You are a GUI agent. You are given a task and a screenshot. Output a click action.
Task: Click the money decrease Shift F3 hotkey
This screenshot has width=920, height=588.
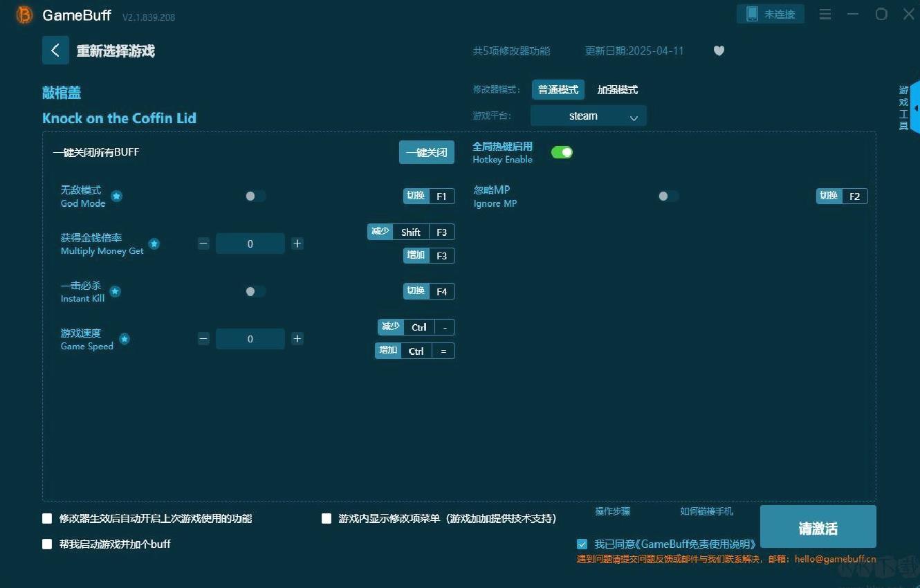(x=411, y=232)
